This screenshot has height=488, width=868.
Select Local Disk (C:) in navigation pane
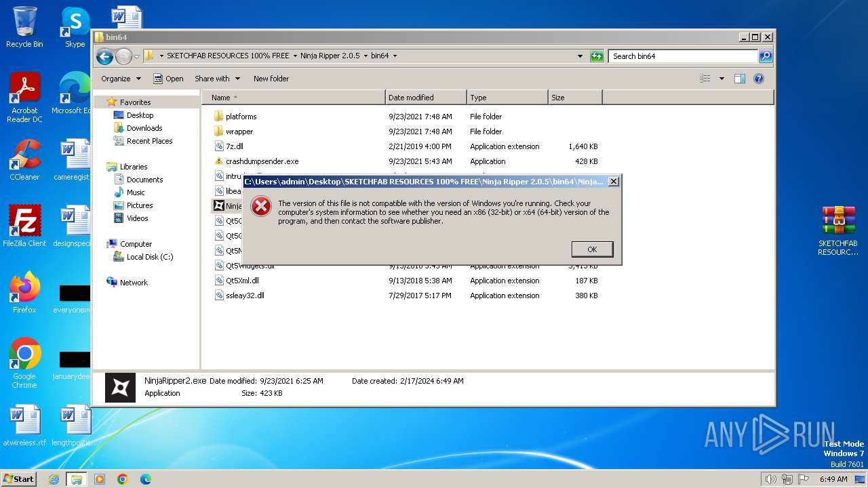coord(149,257)
